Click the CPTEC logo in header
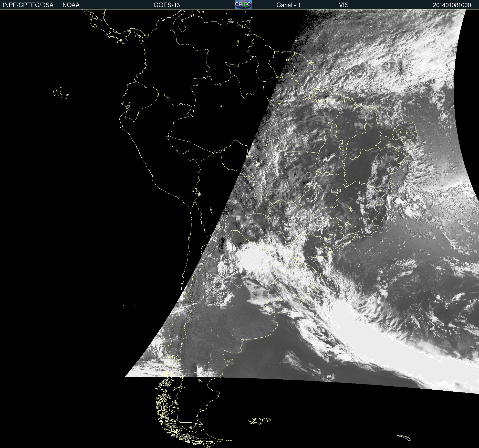 pyautogui.click(x=243, y=5)
